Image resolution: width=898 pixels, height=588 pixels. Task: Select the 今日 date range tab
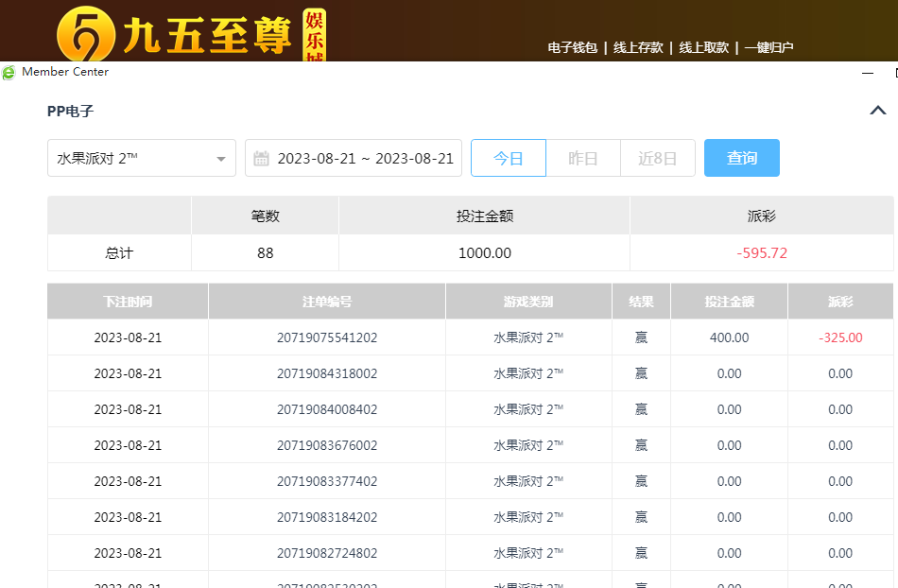(x=509, y=158)
